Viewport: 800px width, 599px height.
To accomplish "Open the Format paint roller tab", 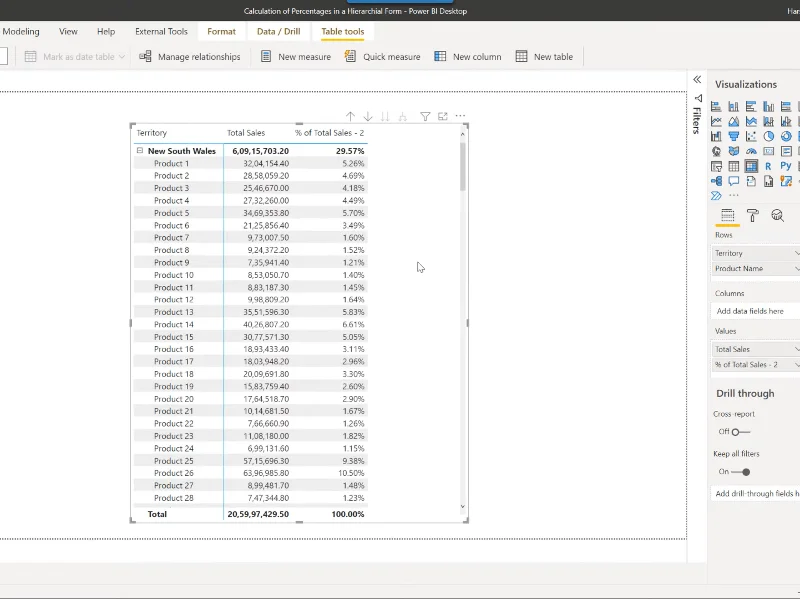I will [753, 215].
